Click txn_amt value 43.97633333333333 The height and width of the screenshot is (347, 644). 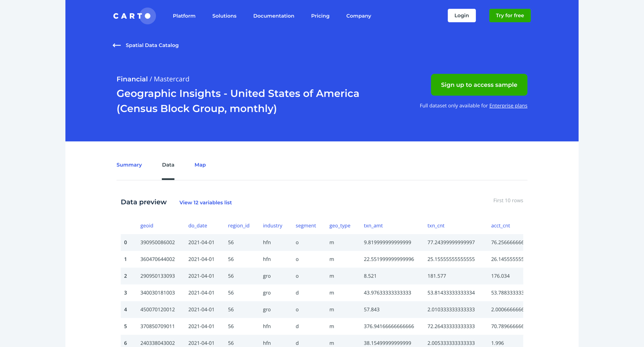(x=388, y=293)
